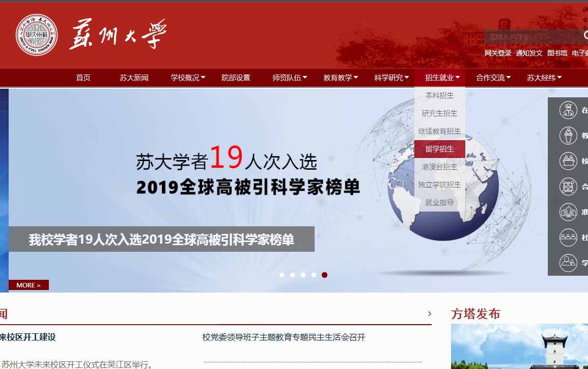Switch to the first carousel slide dot
This screenshot has width=588, height=369.
pyautogui.click(x=282, y=275)
